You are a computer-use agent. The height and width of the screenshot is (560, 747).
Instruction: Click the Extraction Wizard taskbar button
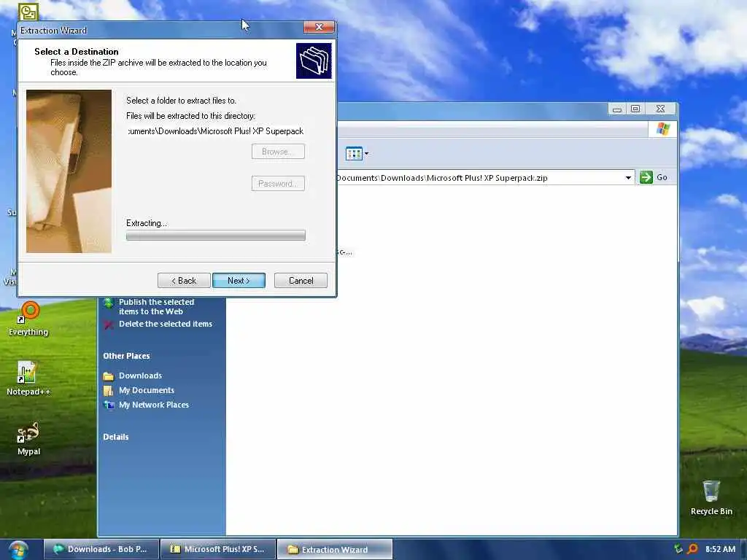click(x=335, y=549)
